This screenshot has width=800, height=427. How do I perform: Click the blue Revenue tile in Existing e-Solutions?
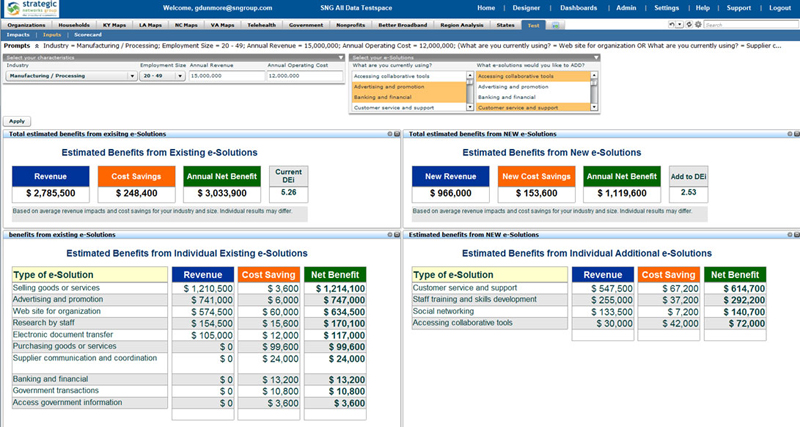(51, 176)
